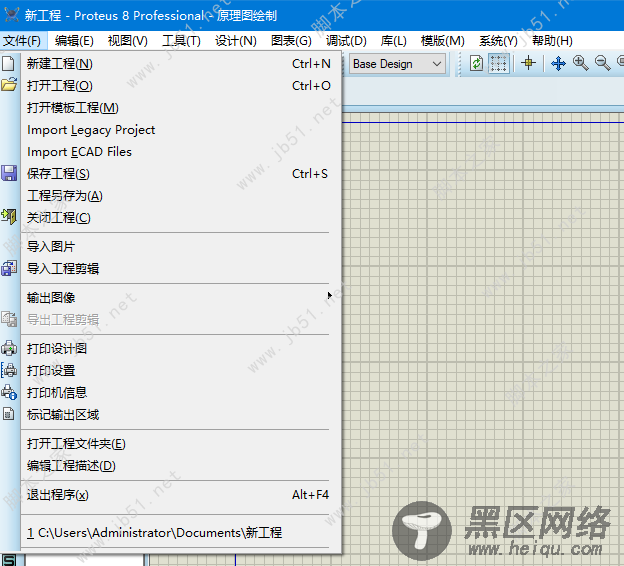Click the close project door icon
Screen dimensions: 624x566
9,217
